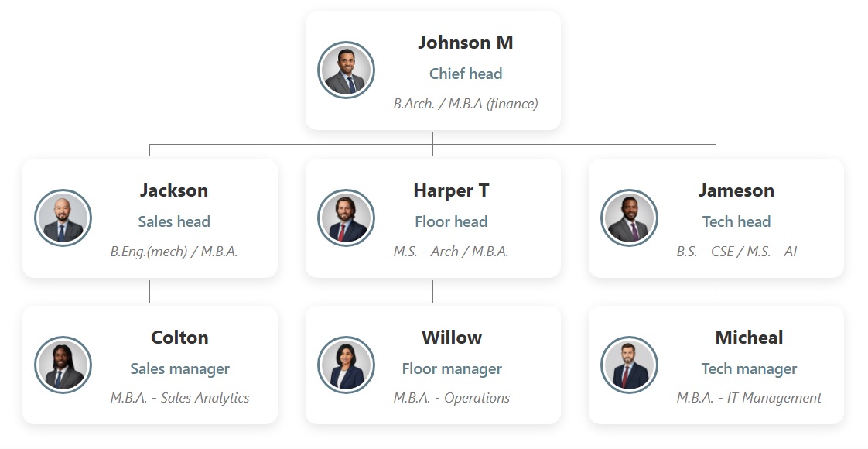Viewport: 868px width, 449px height.
Task: Click the Jackson name heading
Action: [174, 190]
